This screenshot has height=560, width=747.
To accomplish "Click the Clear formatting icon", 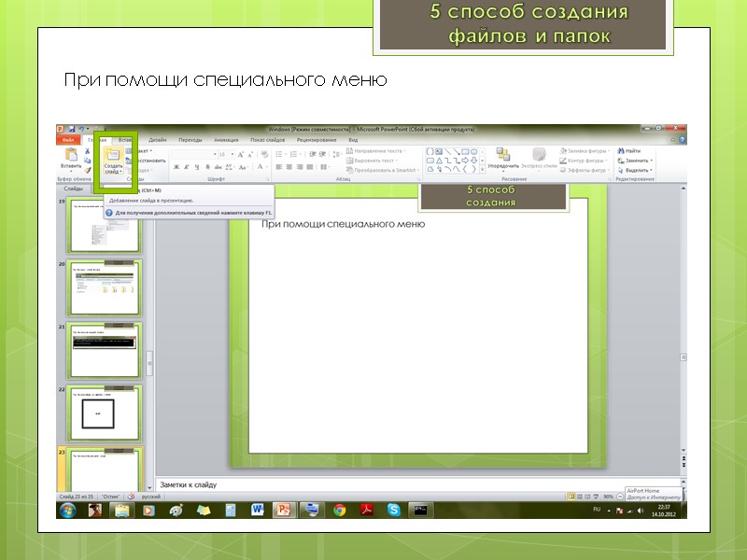I will click(264, 154).
